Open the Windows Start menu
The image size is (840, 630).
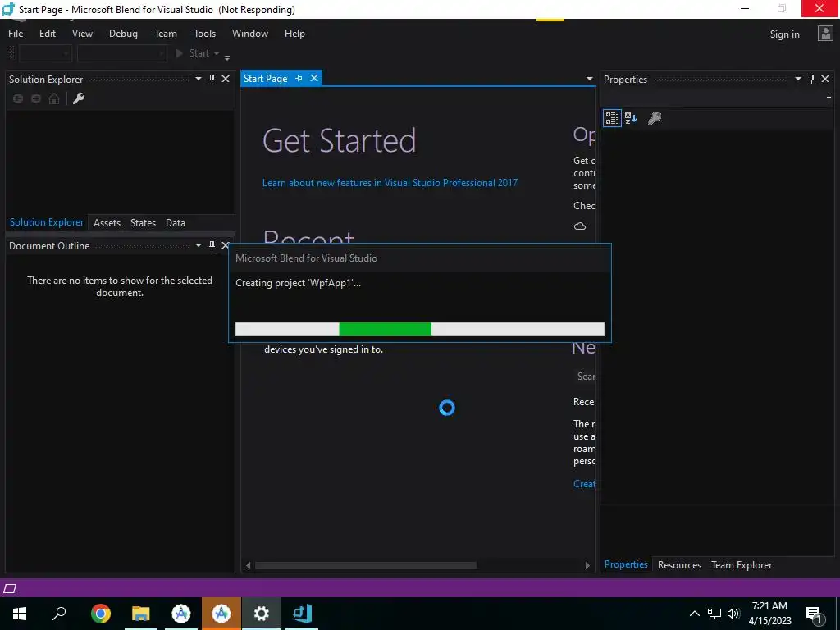[20, 614]
